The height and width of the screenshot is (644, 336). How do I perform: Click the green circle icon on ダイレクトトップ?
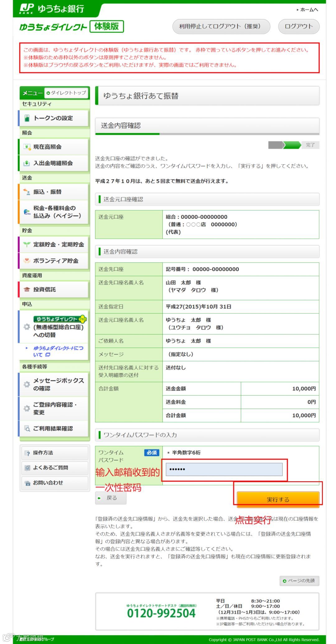click(48, 93)
